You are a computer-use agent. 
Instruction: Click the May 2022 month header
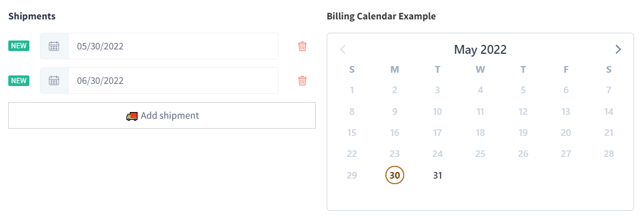(480, 49)
